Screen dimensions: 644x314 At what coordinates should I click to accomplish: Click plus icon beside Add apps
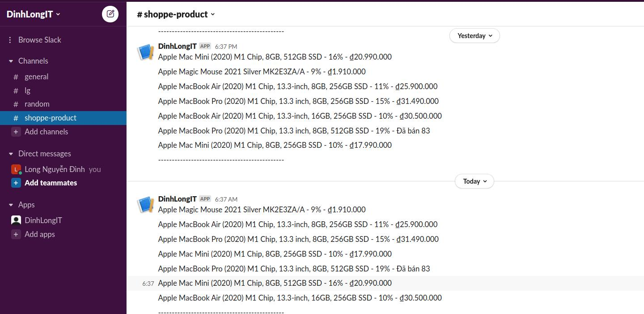coord(16,234)
